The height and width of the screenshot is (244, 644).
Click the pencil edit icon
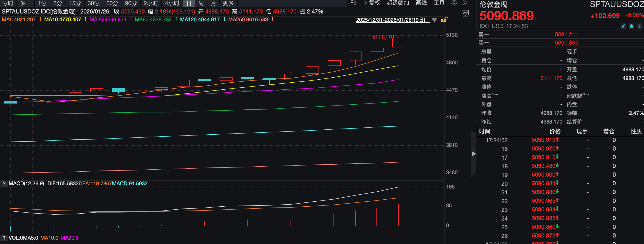pyautogui.click(x=624, y=26)
